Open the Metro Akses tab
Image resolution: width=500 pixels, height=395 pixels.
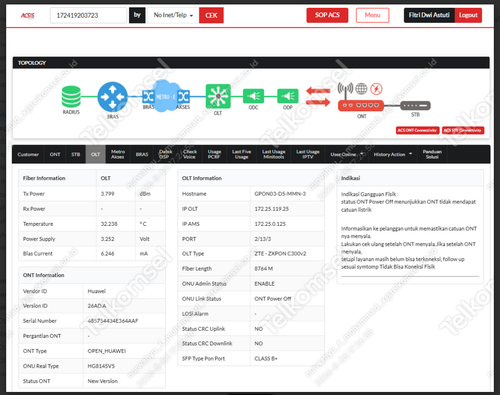118,154
